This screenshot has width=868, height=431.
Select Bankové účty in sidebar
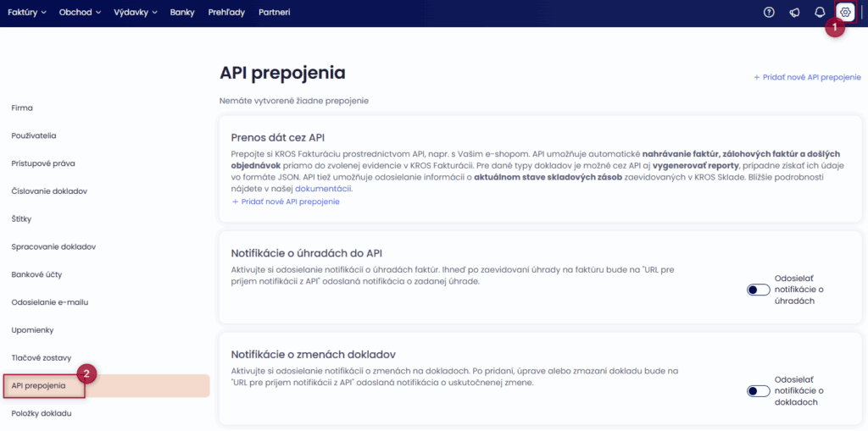pos(36,274)
